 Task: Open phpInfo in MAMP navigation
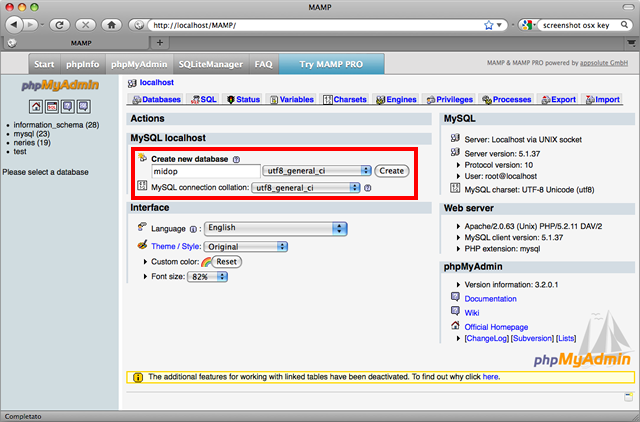pyautogui.click(x=83, y=64)
